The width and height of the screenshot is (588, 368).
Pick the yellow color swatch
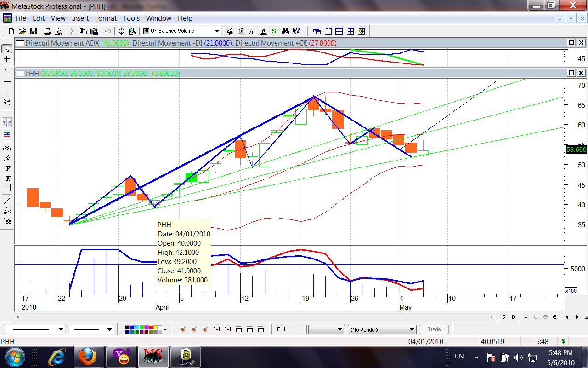(x=155, y=327)
